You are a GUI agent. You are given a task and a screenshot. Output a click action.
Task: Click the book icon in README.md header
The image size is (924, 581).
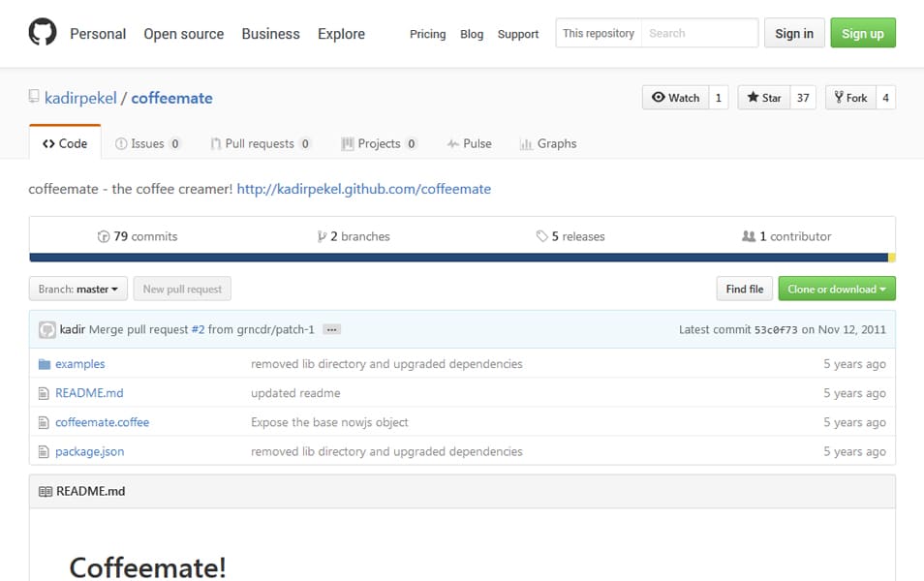[x=45, y=491]
